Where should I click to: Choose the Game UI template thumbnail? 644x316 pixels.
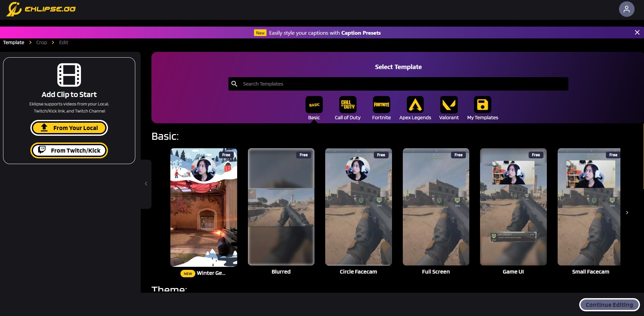click(513, 207)
